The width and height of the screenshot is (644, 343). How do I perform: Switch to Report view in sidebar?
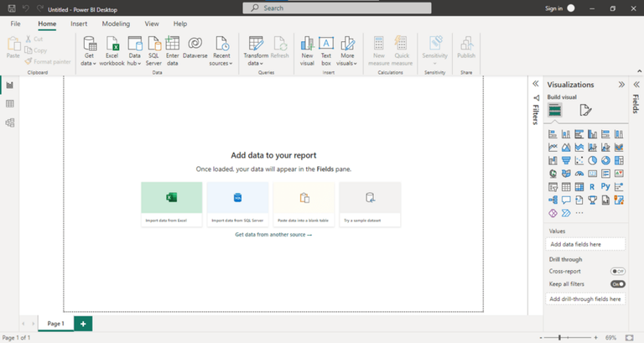pyautogui.click(x=10, y=85)
